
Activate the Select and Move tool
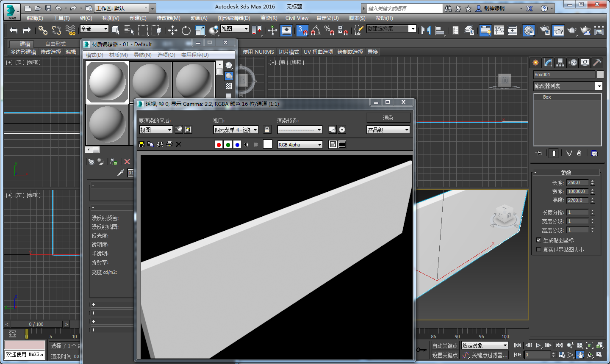click(172, 30)
